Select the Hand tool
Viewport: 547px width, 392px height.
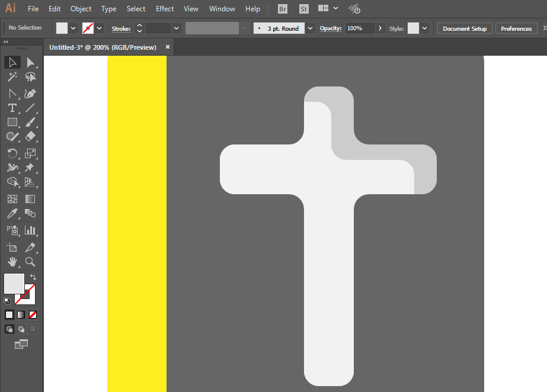pyautogui.click(x=12, y=262)
